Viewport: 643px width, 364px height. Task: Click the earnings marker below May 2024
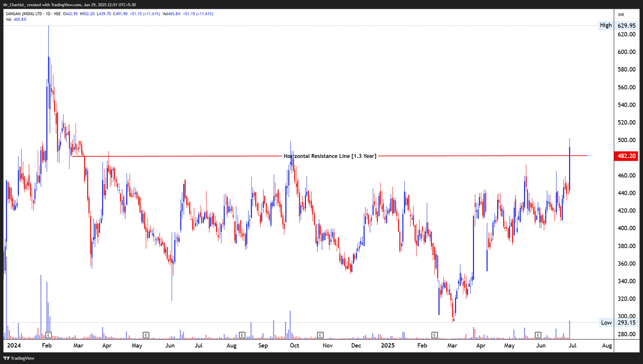click(x=146, y=334)
